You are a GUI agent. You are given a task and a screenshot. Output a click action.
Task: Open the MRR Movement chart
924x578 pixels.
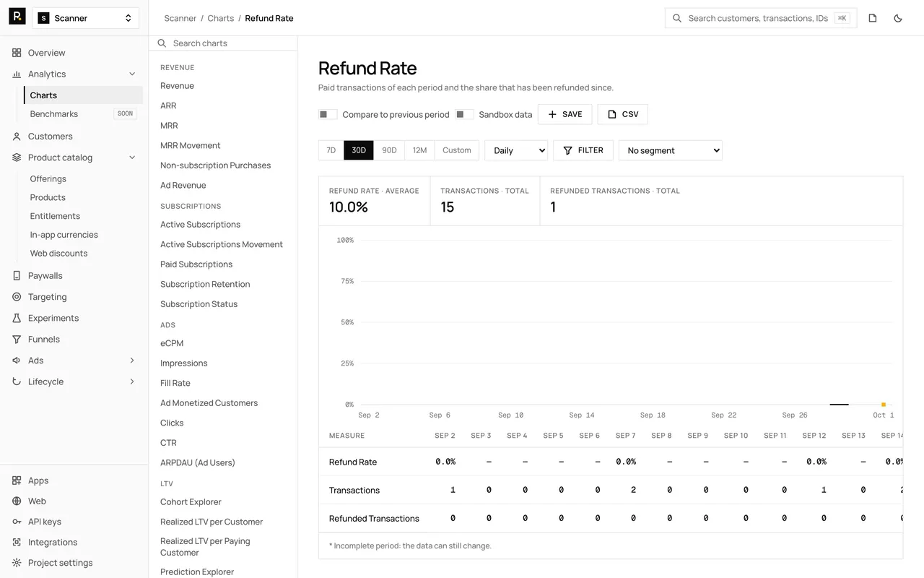(x=191, y=145)
